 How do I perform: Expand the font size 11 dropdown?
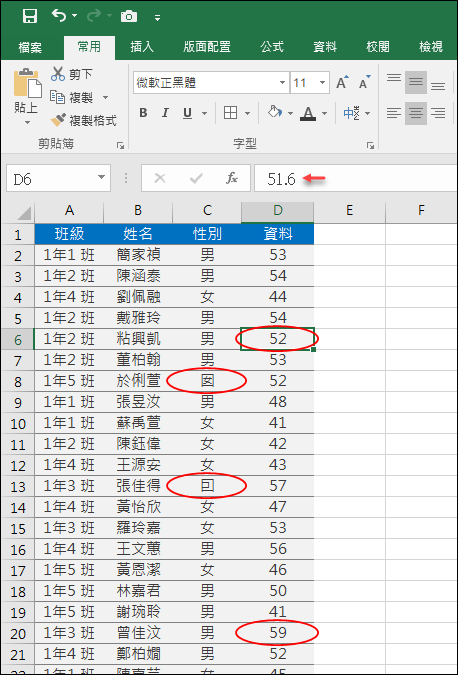click(x=322, y=83)
